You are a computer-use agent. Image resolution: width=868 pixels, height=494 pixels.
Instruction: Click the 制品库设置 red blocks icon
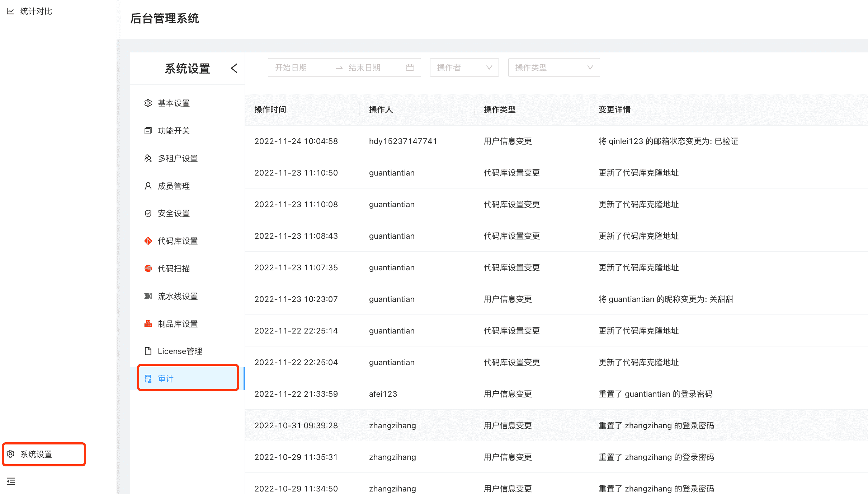click(x=148, y=324)
